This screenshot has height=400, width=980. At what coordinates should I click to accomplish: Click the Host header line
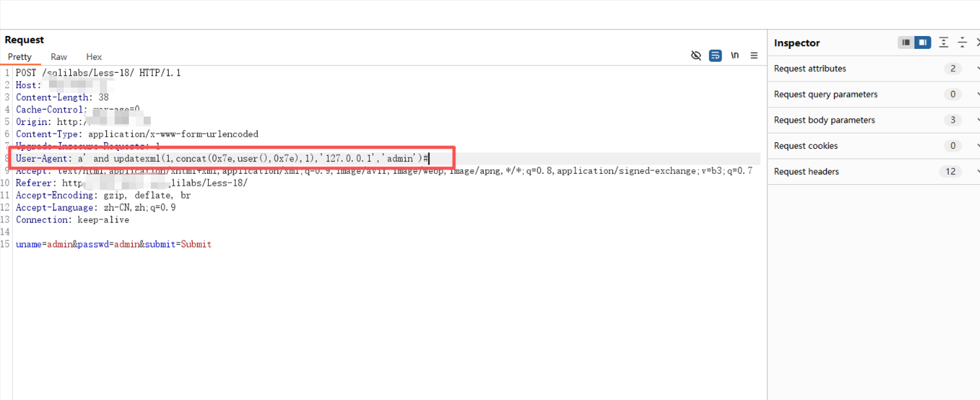click(64, 85)
